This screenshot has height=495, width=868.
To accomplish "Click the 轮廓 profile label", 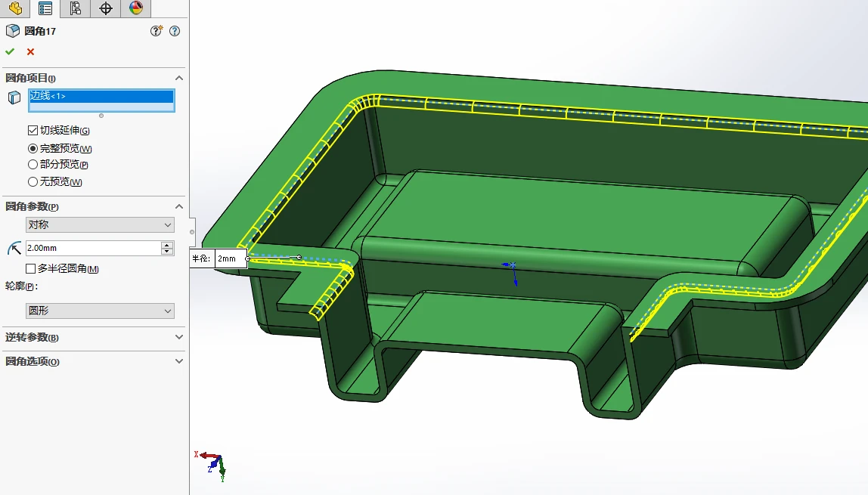I will (x=22, y=286).
